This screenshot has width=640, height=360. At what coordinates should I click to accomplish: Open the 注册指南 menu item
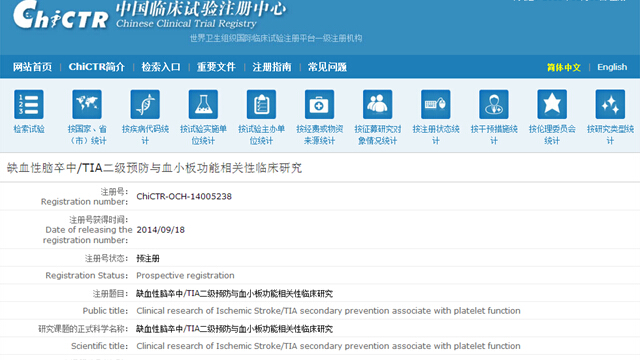(272, 67)
